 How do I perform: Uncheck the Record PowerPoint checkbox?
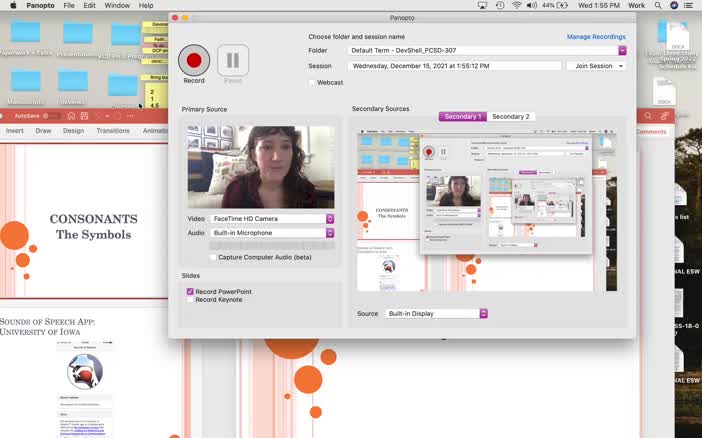pyautogui.click(x=190, y=291)
